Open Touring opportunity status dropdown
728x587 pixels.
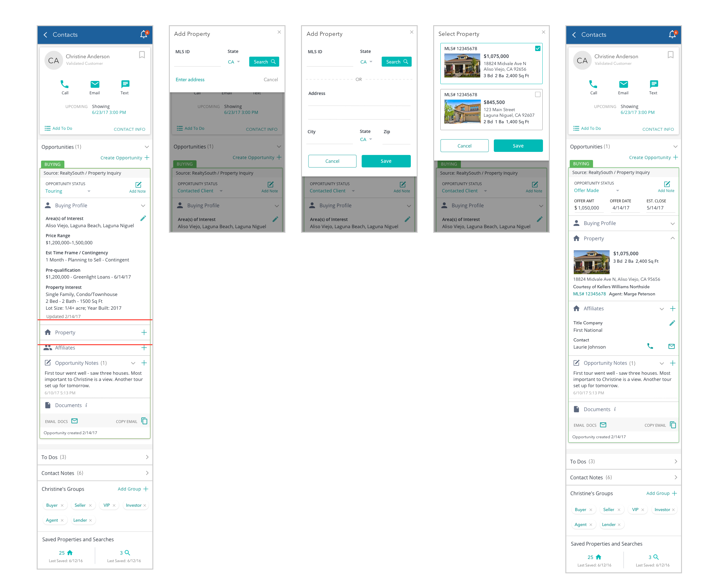(x=68, y=191)
